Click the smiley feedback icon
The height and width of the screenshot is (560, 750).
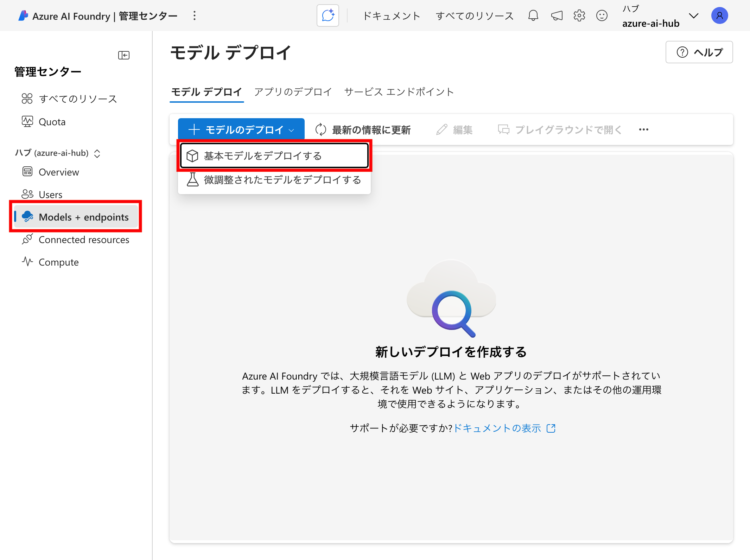click(x=602, y=15)
